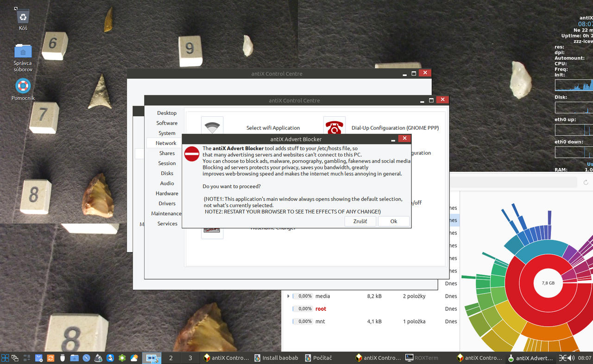This screenshot has width=593, height=364.
Task: Click the 4,1 kB size cell
Action: pos(374,321)
